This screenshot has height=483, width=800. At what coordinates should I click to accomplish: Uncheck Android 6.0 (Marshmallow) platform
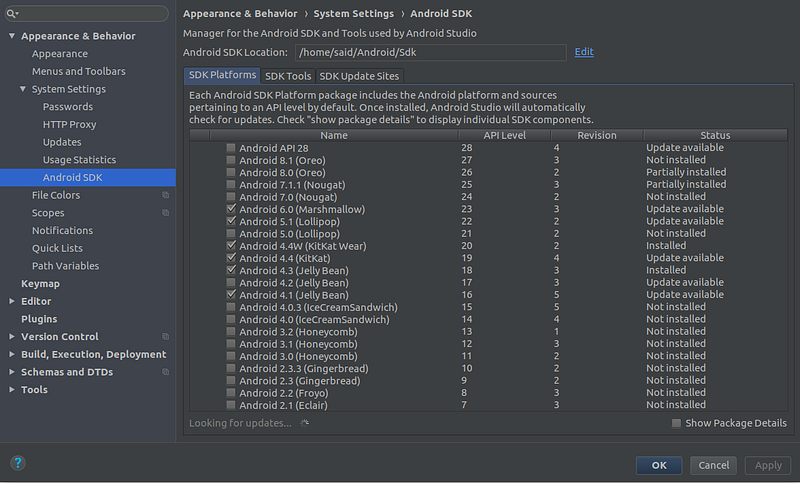pos(231,209)
